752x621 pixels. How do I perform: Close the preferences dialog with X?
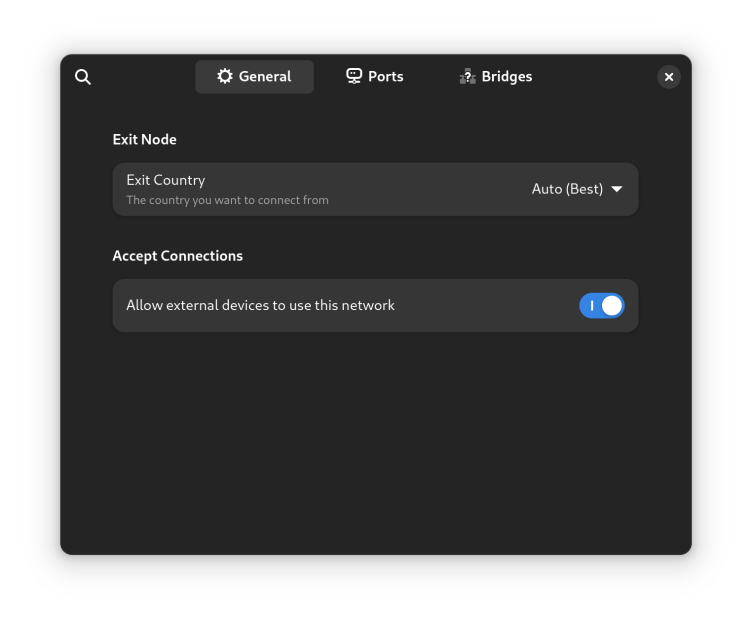669,77
